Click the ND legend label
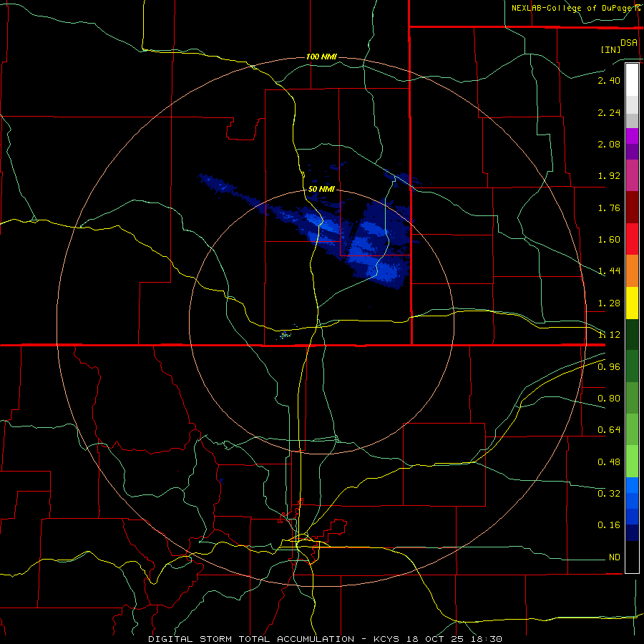Screen dimensions: 644x644 (x=615, y=557)
